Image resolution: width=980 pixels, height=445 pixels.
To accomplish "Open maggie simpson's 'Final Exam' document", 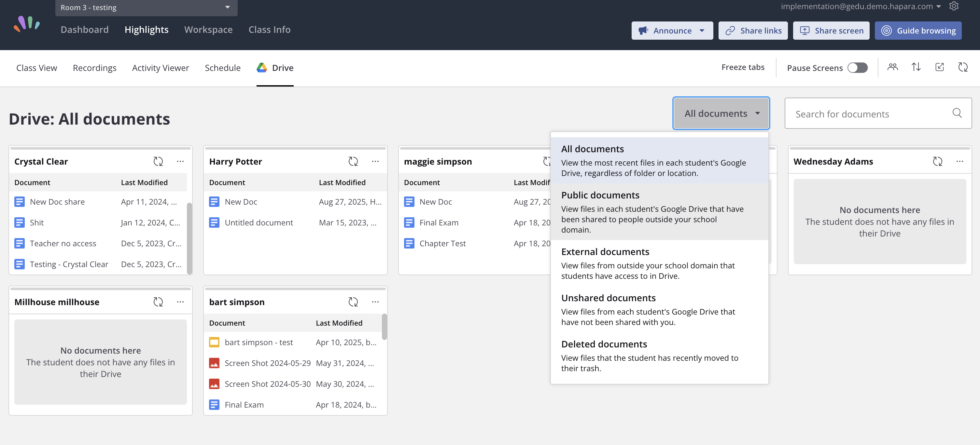I will click(439, 223).
